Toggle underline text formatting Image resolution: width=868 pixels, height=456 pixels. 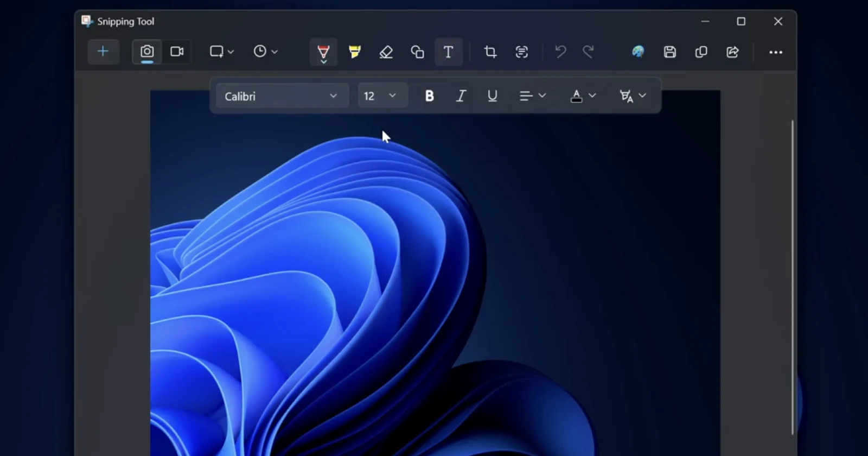coord(492,96)
